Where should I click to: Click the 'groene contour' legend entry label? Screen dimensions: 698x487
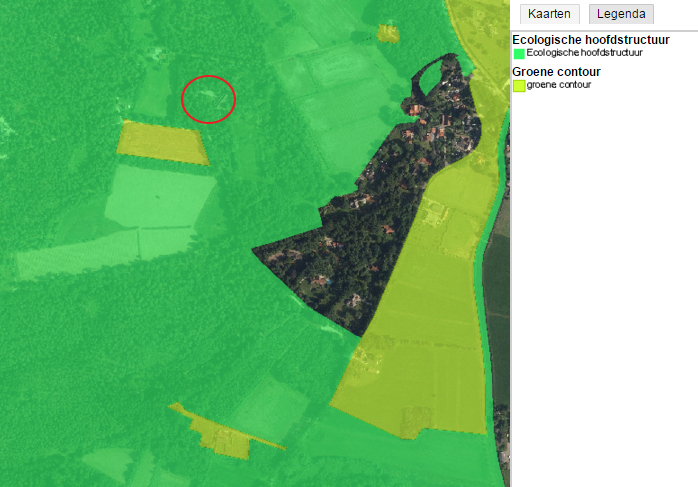pyautogui.click(x=559, y=85)
